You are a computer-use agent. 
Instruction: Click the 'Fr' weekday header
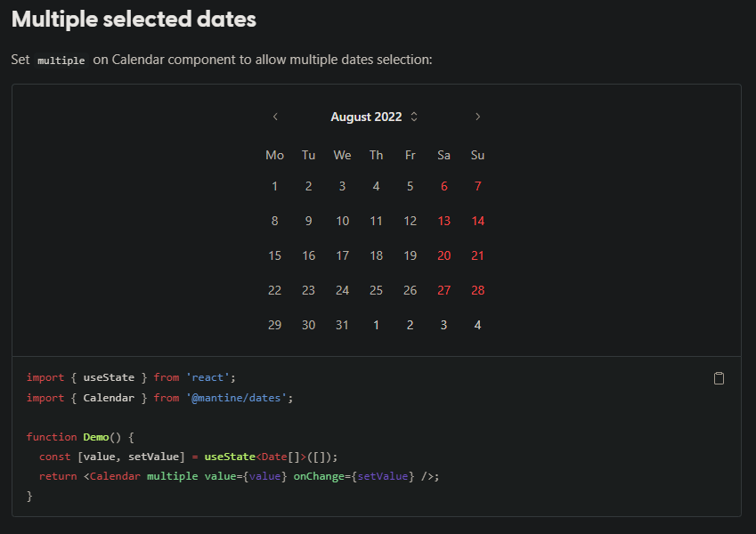point(410,155)
